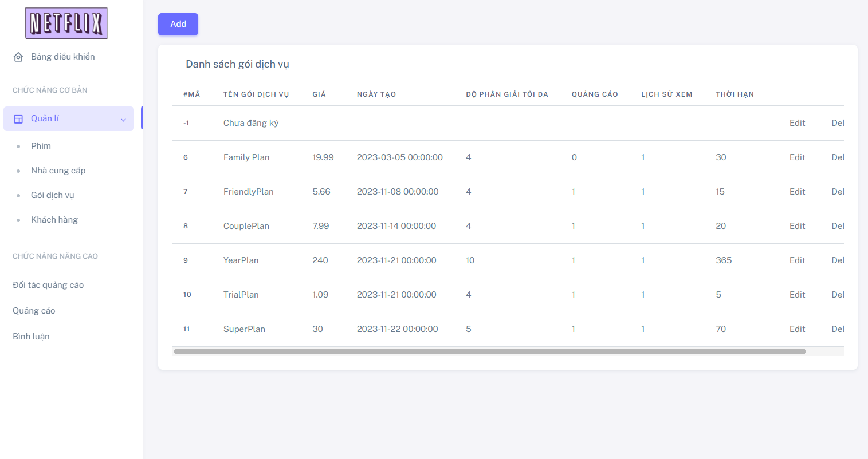
Task: Edit the FriendlyPlan row
Action: pos(797,192)
